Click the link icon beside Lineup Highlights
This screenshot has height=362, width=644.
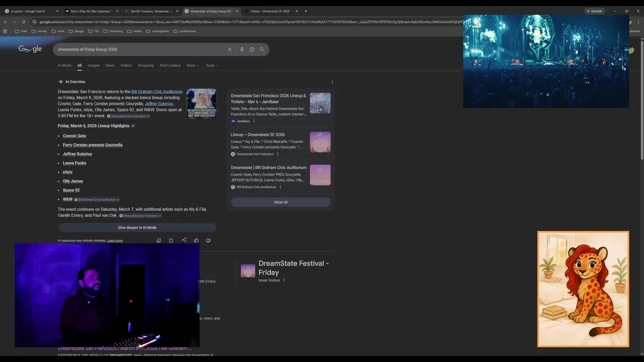coord(133,126)
